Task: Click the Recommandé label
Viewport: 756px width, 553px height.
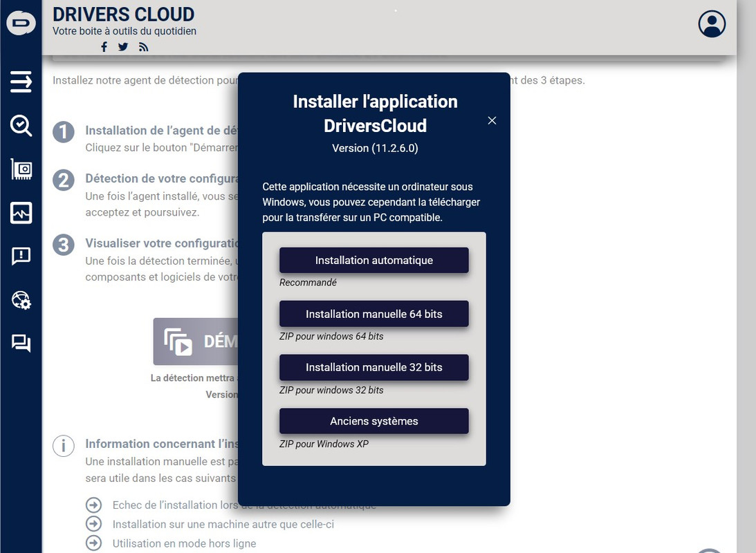Action: point(308,282)
